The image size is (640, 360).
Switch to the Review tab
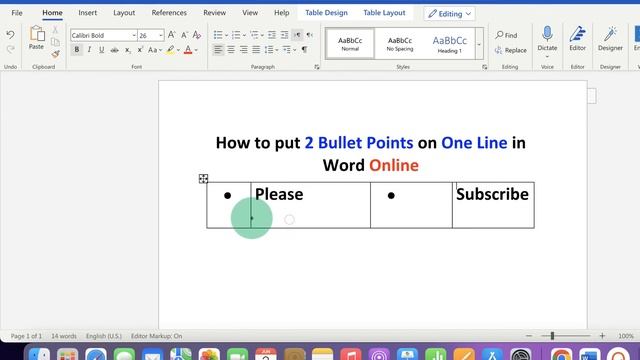(214, 13)
